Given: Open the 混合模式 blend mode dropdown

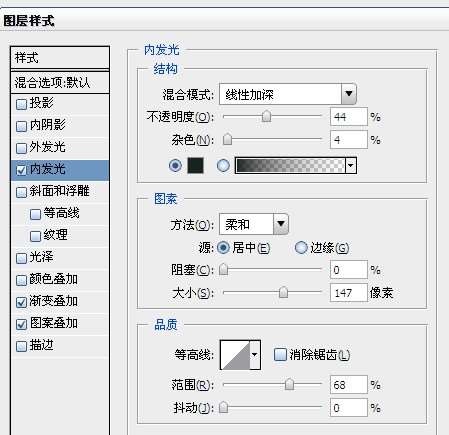Looking at the screenshot, I should point(288,94).
